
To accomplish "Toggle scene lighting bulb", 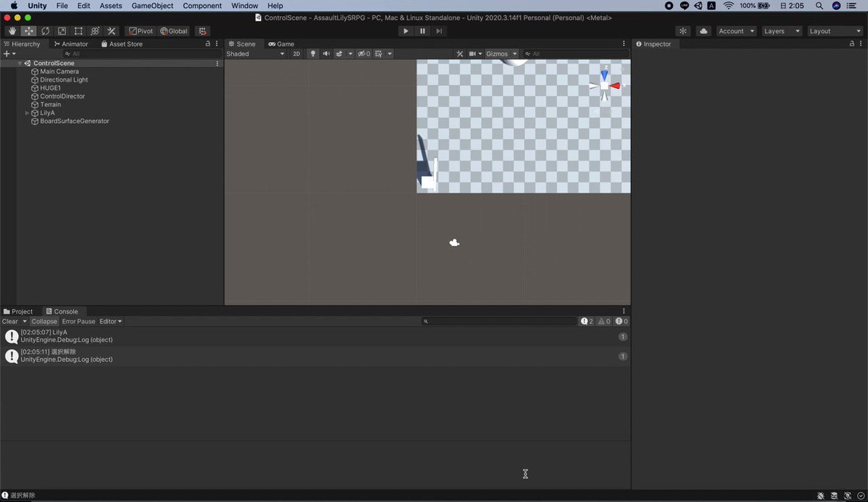I will pos(313,54).
